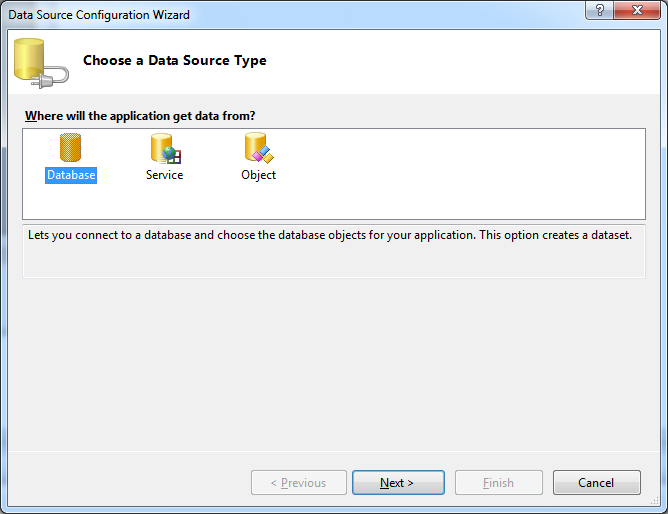This screenshot has width=668, height=514.
Task: Click the 'Choose a Data Source Type' heading
Action: click(x=175, y=60)
